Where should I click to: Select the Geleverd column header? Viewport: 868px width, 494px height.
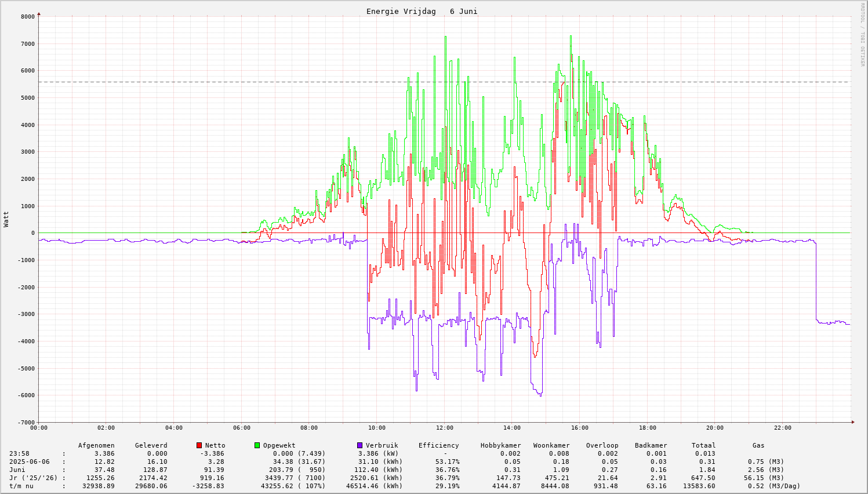[151, 445]
